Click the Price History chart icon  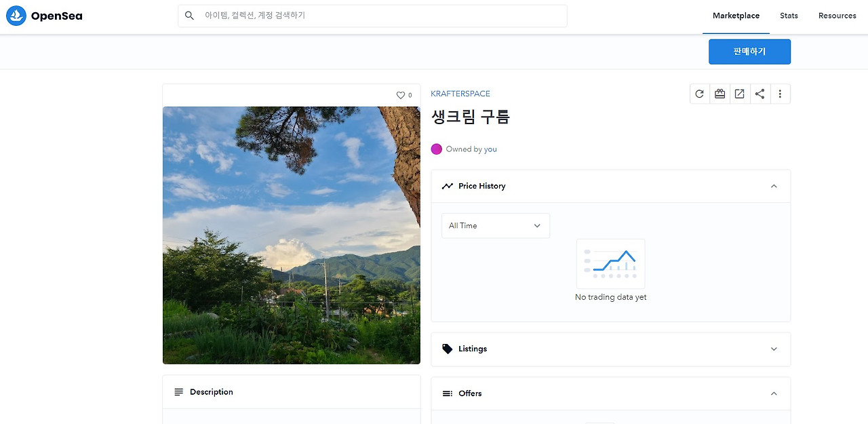tap(448, 185)
